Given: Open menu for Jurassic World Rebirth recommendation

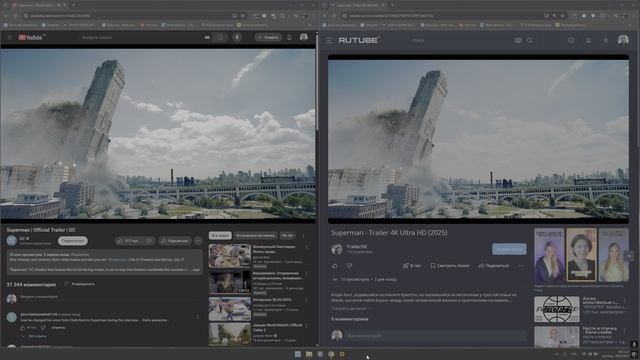Looking at the screenshot, I should tap(307, 326).
